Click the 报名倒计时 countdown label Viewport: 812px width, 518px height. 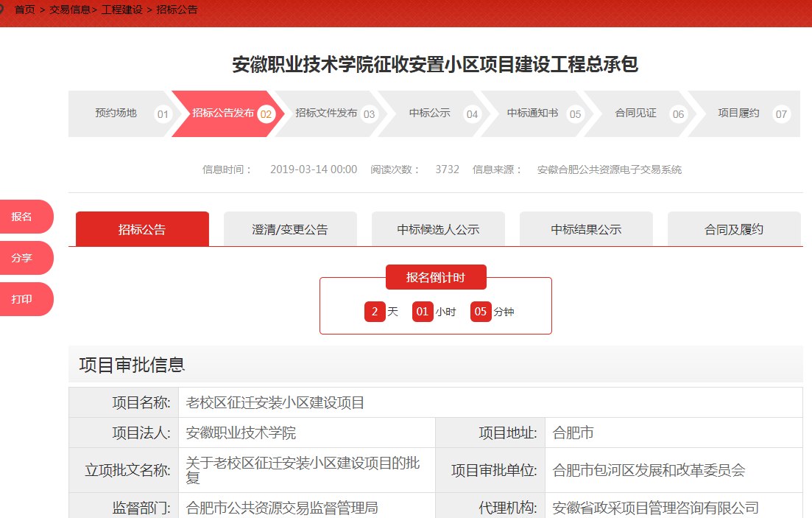click(x=436, y=277)
